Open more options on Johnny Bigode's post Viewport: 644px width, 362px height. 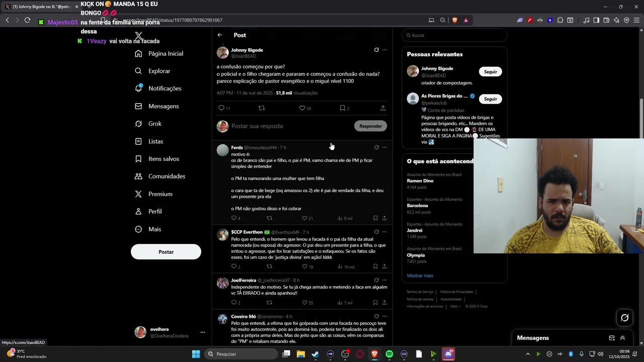coord(384,50)
